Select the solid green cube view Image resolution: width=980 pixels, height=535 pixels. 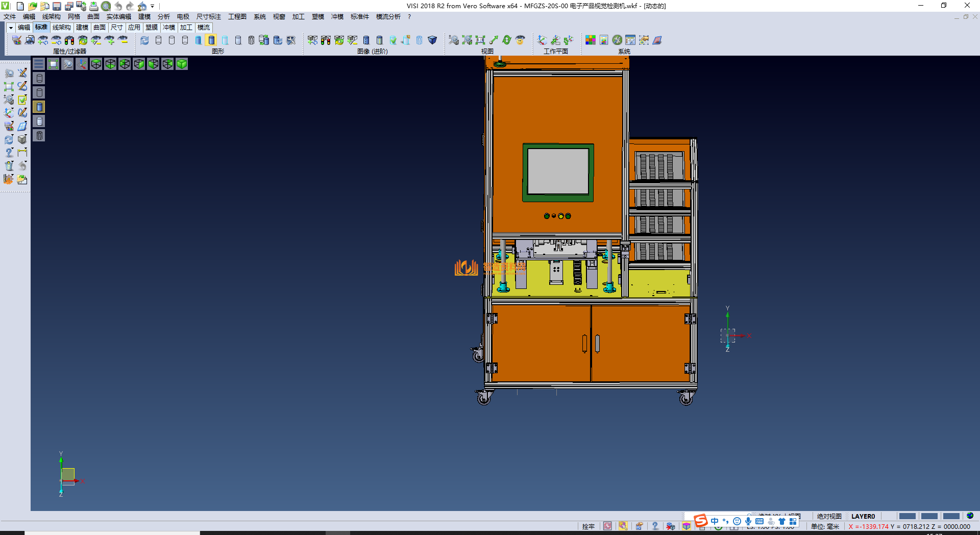tap(182, 64)
